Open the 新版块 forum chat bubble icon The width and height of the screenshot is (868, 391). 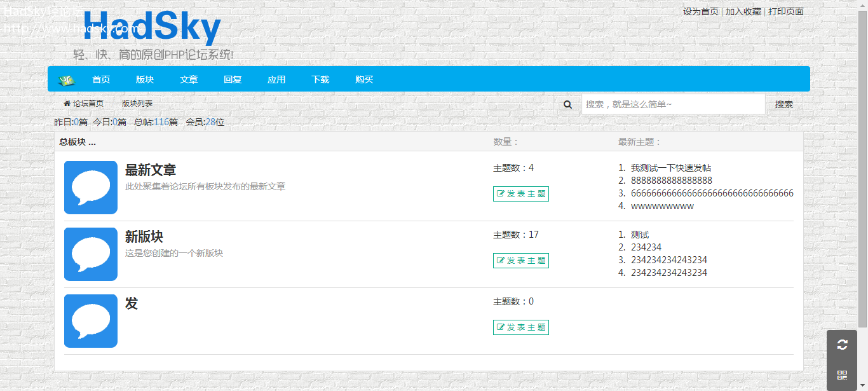[x=91, y=254]
